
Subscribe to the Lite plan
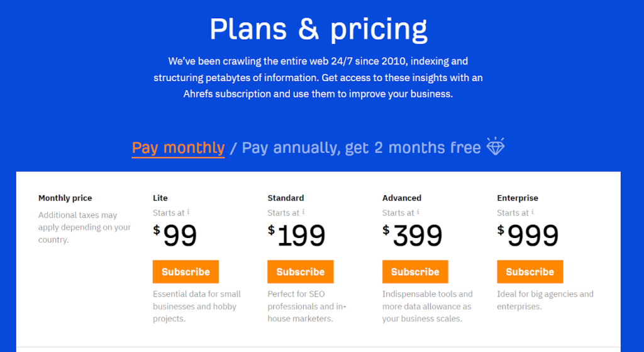coord(186,272)
